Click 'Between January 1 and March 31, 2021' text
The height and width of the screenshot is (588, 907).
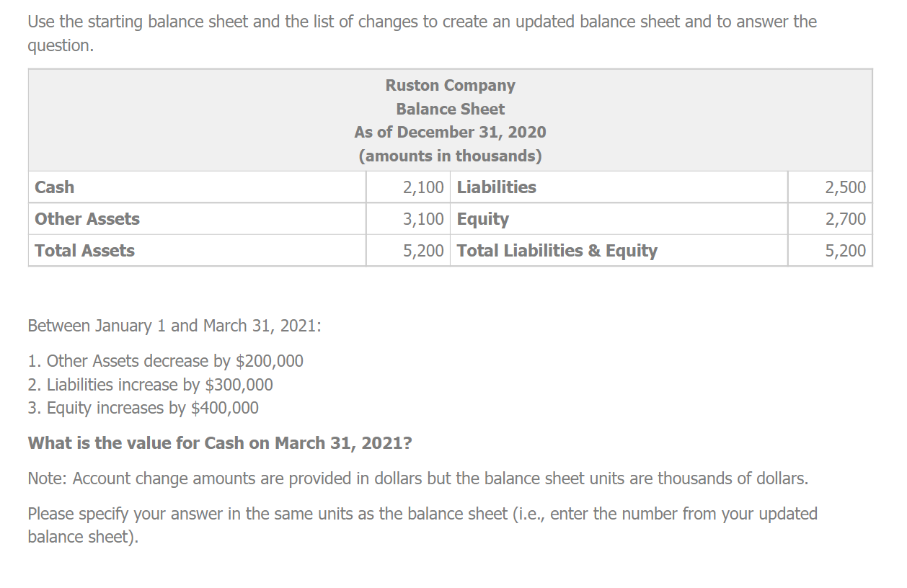pyautogui.click(x=174, y=326)
